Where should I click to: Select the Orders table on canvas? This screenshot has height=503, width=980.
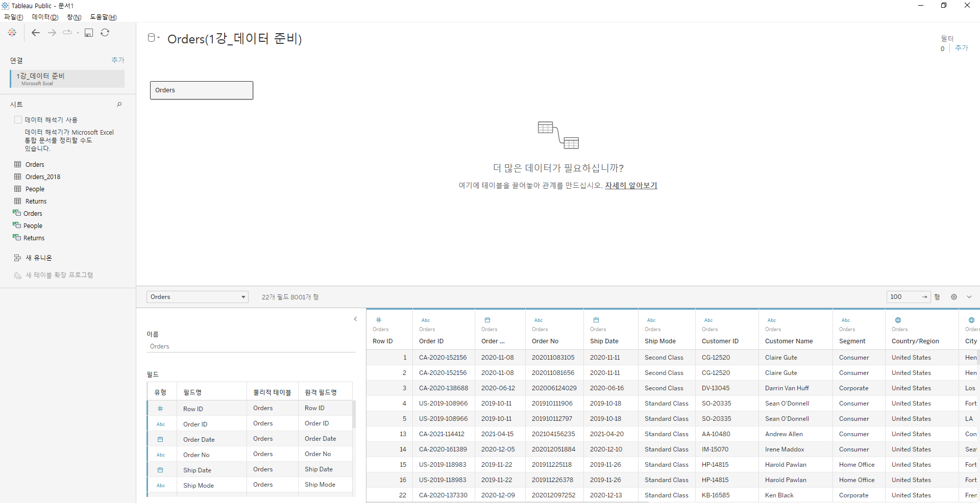[x=202, y=90]
